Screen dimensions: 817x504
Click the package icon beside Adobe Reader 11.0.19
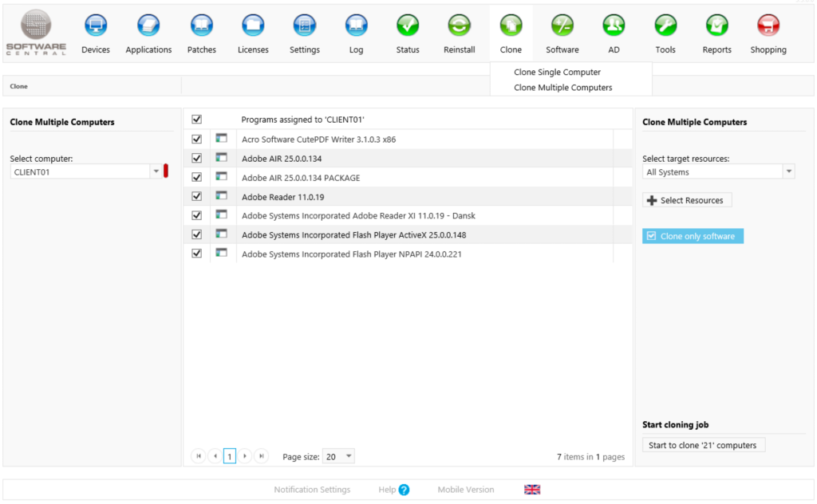pos(222,195)
